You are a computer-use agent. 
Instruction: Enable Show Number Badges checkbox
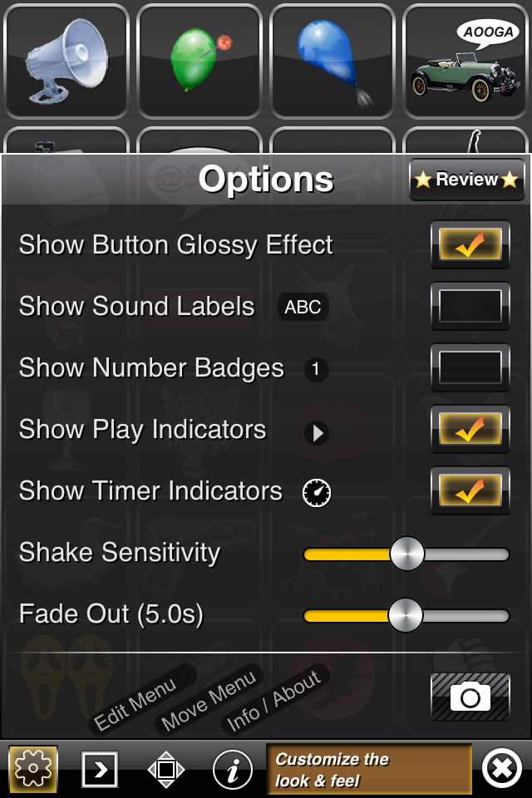pyautogui.click(x=470, y=367)
